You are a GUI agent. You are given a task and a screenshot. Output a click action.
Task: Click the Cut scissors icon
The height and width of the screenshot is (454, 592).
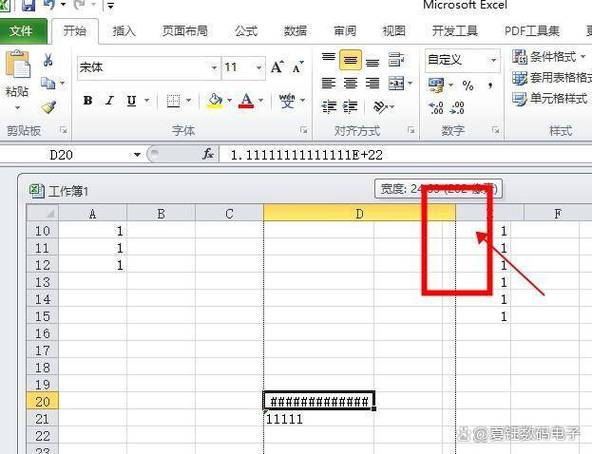tap(48, 60)
